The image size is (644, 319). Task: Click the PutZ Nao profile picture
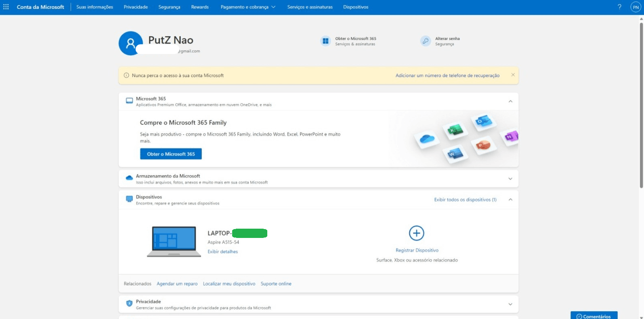130,43
